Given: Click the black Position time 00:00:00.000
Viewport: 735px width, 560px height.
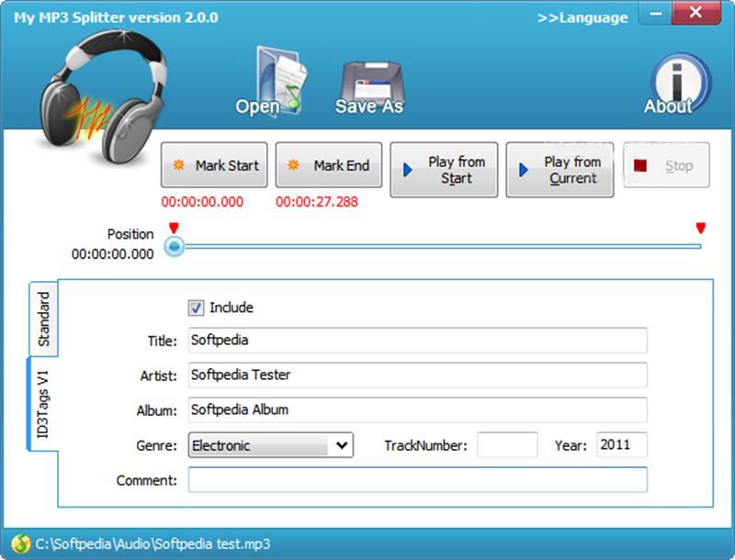Looking at the screenshot, I should (112, 253).
